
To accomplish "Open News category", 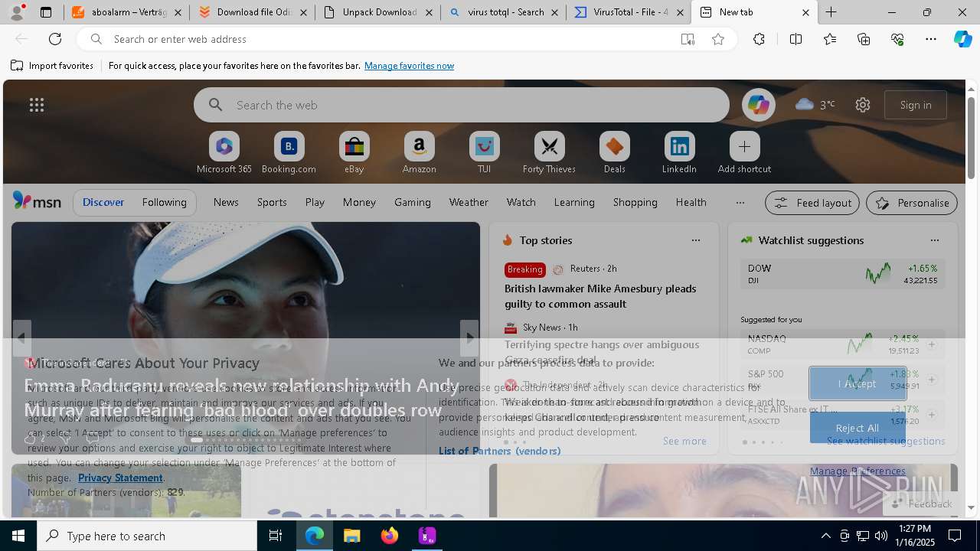I will [x=226, y=202].
